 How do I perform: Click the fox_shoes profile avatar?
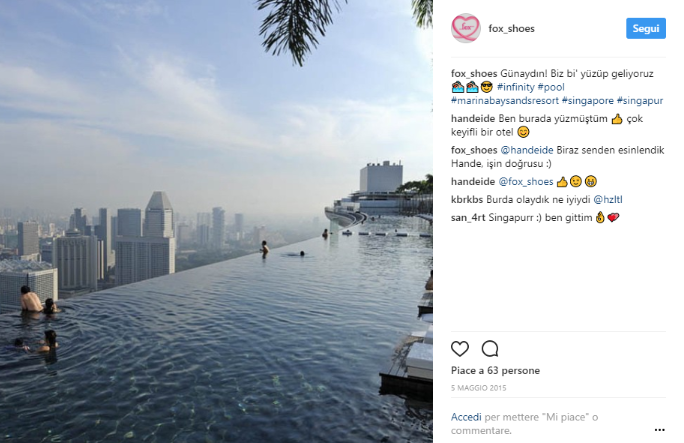465,28
